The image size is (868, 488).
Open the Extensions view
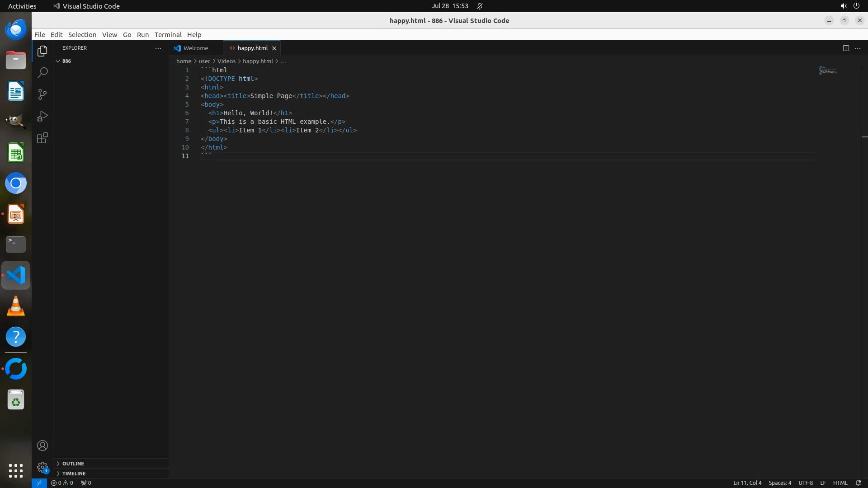(x=42, y=138)
